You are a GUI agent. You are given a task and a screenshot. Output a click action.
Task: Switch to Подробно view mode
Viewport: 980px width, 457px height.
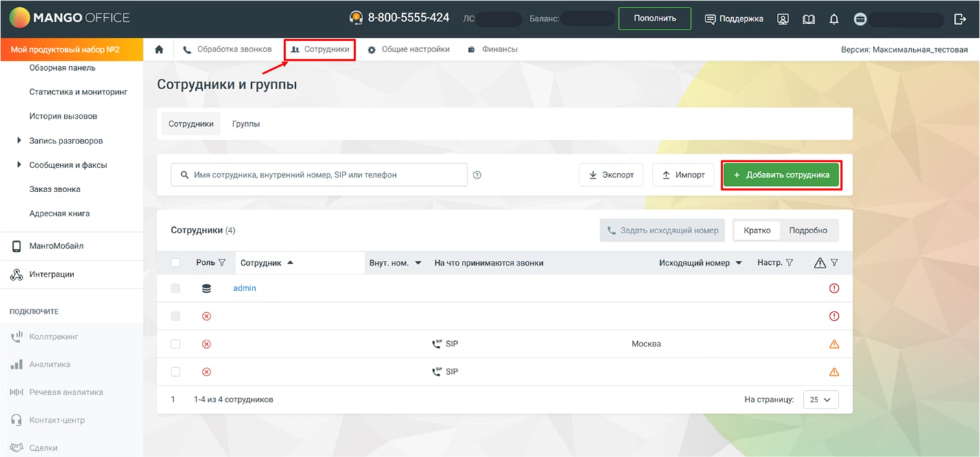pyautogui.click(x=808, y=231)
